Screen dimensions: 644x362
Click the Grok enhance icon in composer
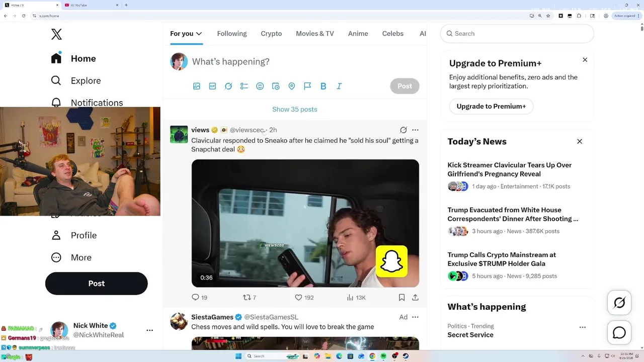pyautogui.click(x=228, y=86)
